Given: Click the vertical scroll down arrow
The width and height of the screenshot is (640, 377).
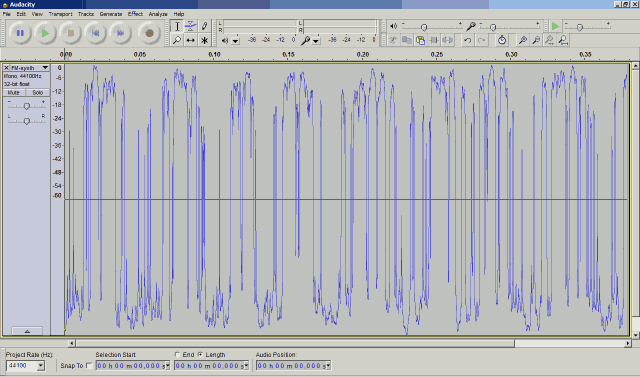Looking at the screenshot, I should tap(636, 335).
